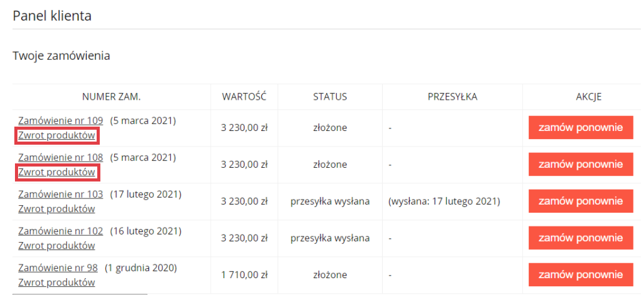Reorder order 98 with zamów ponownie
The width and height of the screenshot is (644, 295).
pyautogui.click(x=580, y=275)
